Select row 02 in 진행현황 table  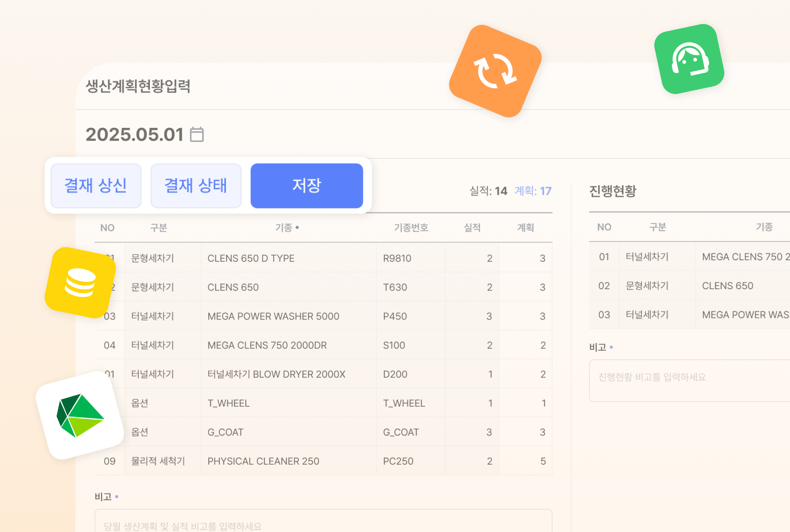(x=690, y=285)
